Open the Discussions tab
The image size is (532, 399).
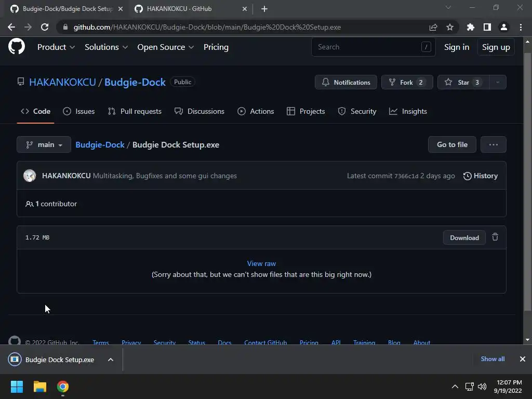[x=199, y=111]
